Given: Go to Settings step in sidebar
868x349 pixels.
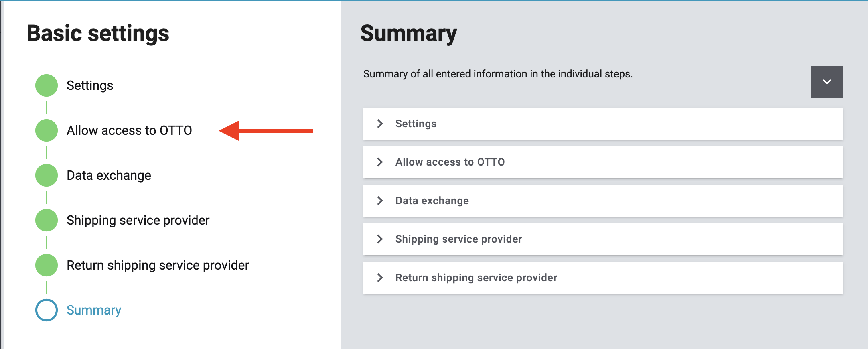Looking at the screenshot, I should pyautogui.click(x=90, y=85).
